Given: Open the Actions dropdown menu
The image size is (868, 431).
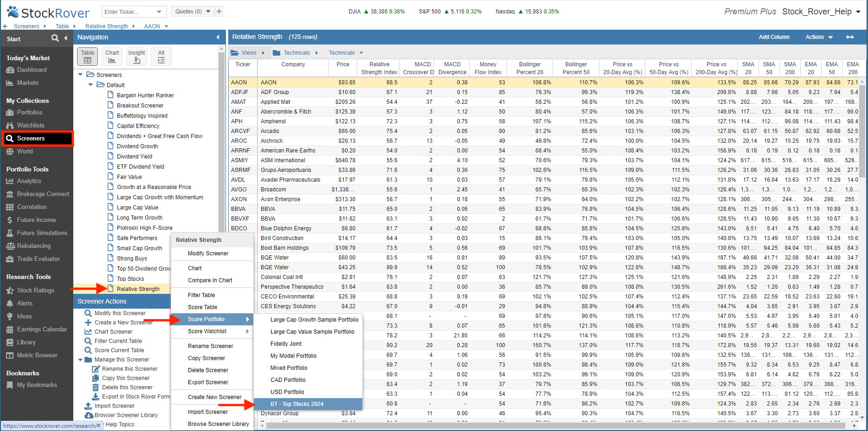Looking at the screenshot, I should coord(819,37).
